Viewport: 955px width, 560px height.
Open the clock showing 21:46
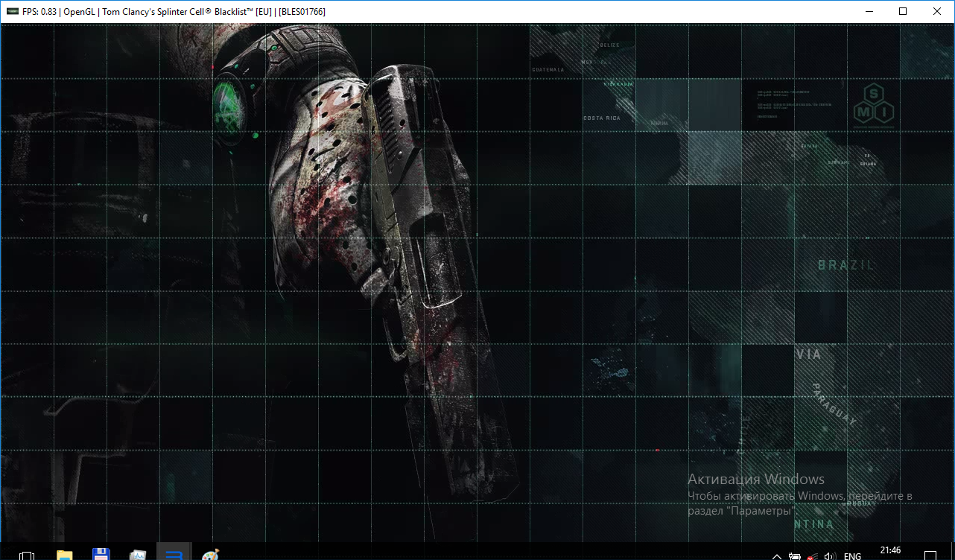coord(890,551)
